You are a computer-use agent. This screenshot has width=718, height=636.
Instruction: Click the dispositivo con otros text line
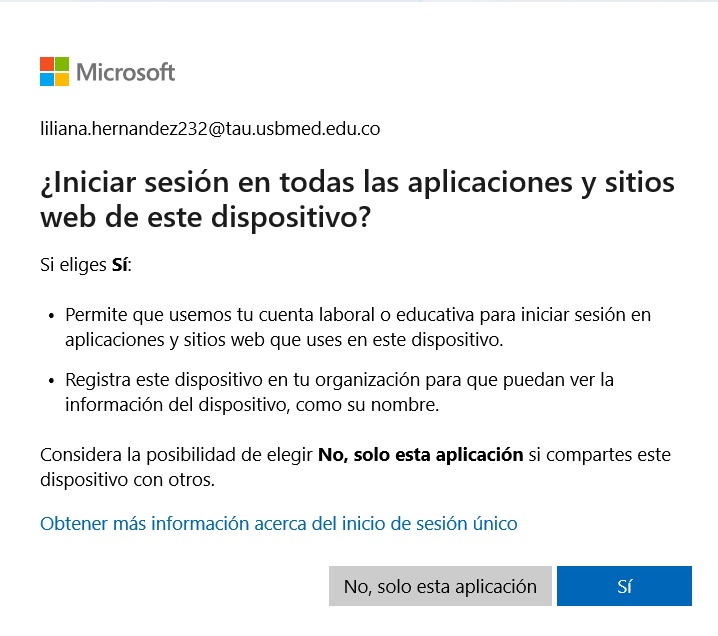127,480
